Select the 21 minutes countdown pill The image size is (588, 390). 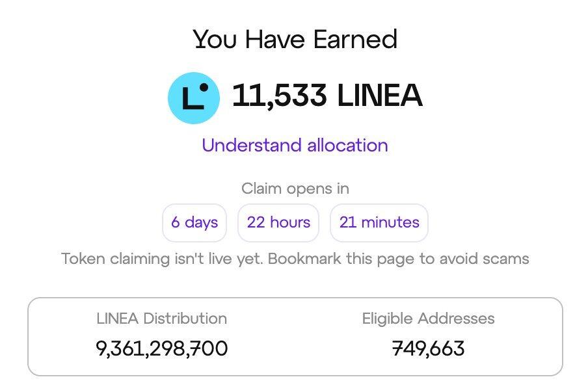point(379,222)
